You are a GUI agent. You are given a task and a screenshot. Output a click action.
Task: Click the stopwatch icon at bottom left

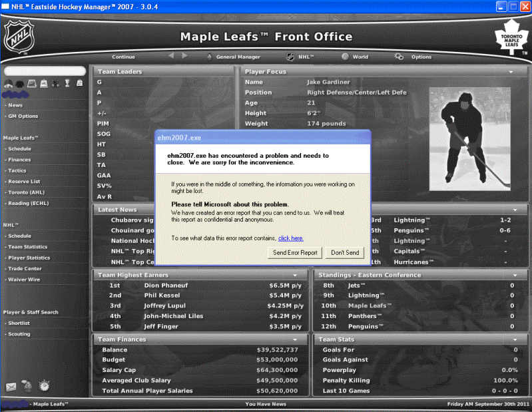(44, 386)
